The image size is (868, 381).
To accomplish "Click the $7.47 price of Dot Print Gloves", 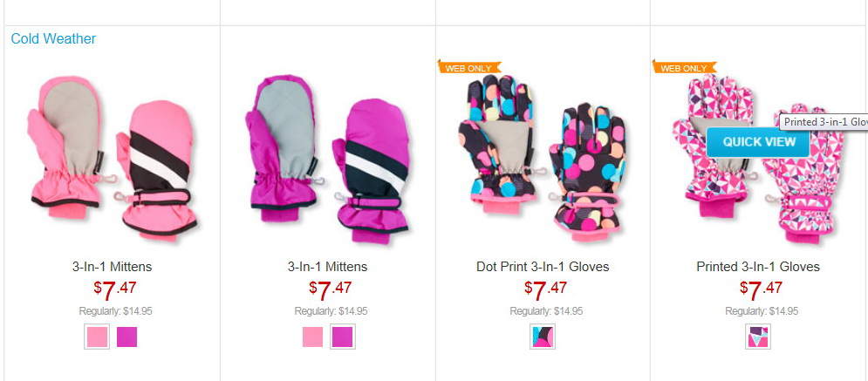I will click(545, 289).
